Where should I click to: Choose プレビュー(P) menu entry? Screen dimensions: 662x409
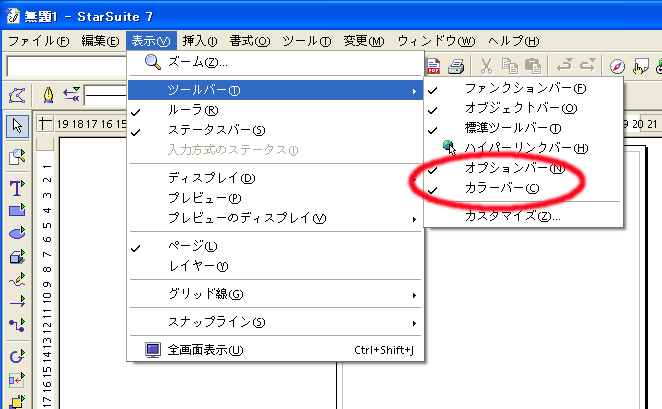tap(275, 198)
